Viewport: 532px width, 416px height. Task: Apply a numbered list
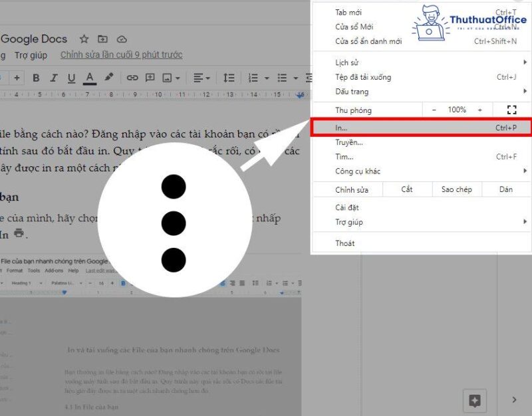coord(253,78)
